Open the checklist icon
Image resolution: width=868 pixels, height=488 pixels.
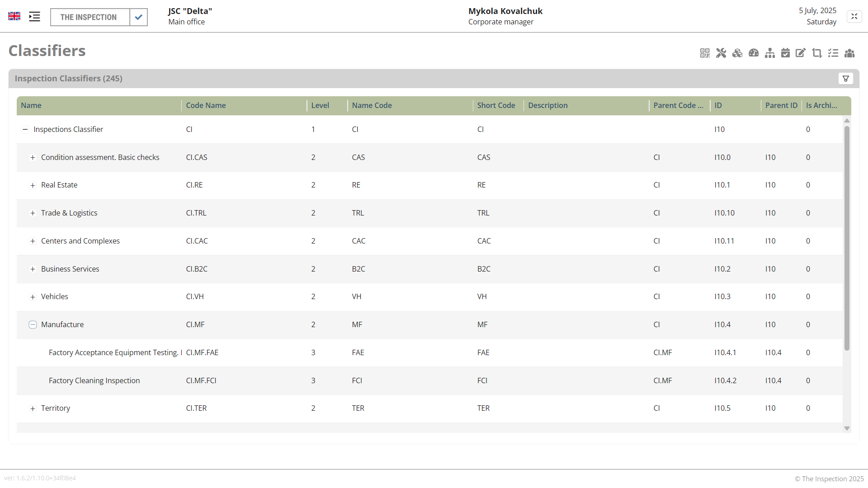click(833, 53)
